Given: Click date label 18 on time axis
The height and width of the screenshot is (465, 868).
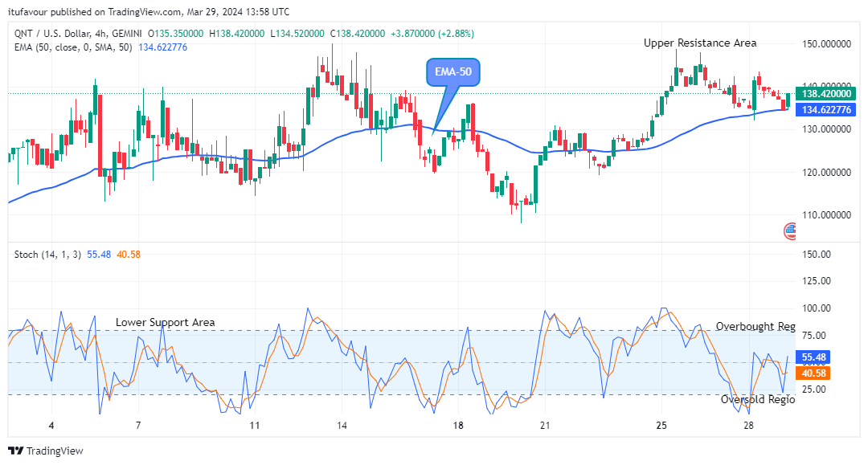Looking at the screenshot, I should [458, 425].
